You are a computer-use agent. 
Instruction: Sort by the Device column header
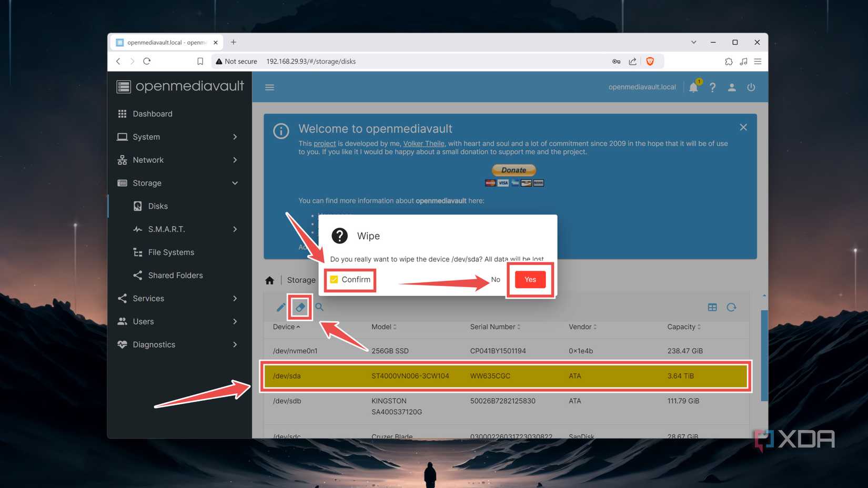286,327
